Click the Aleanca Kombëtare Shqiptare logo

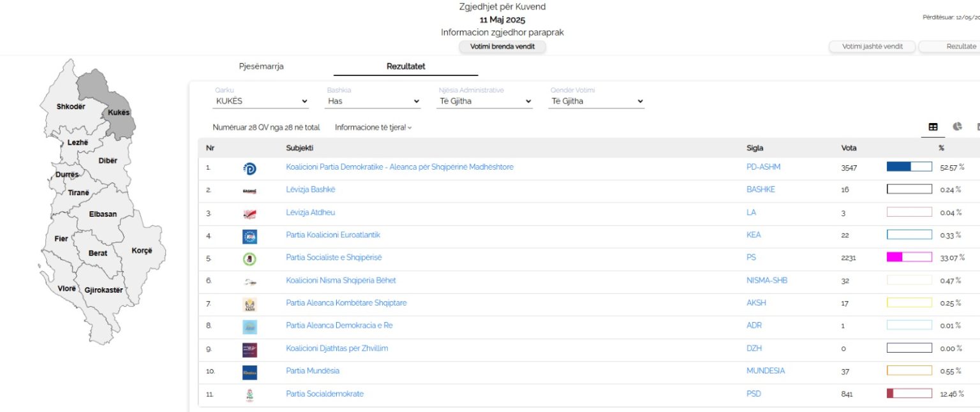pos(249,304)
